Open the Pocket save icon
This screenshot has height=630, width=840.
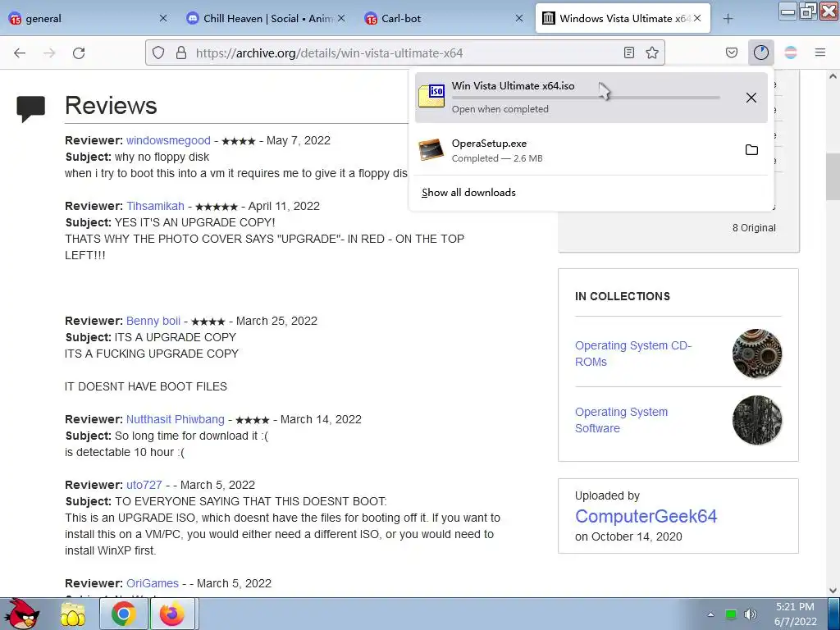pyautogui.click(x=732, y=52)
